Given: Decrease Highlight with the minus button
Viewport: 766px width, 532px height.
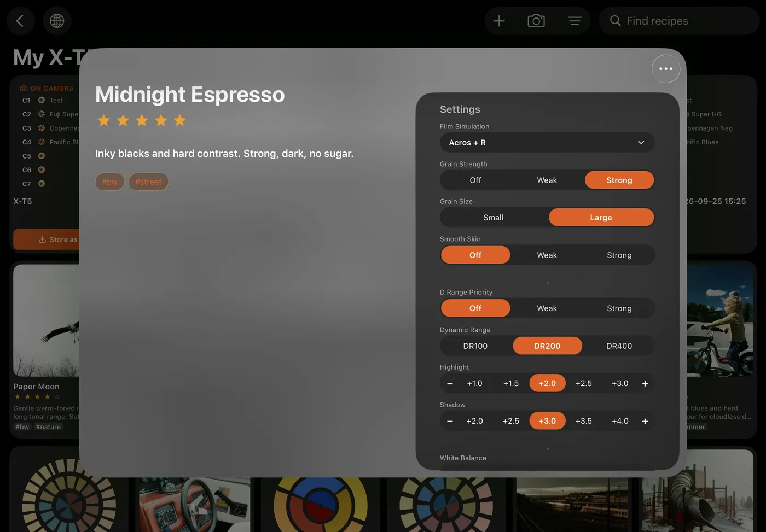Looking at the screenshot, I should tap(450, 384).
